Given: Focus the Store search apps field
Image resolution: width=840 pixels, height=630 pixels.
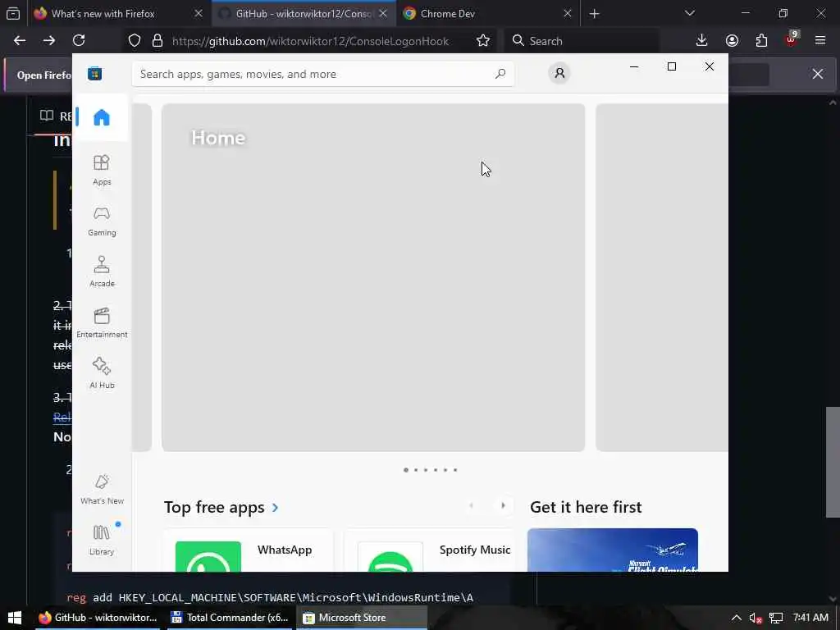Looking at the screenshot, I should [x=322, y=74].
